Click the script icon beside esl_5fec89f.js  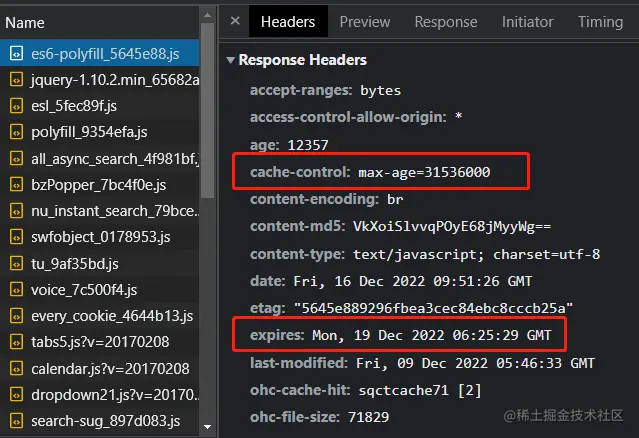point(16,105)
